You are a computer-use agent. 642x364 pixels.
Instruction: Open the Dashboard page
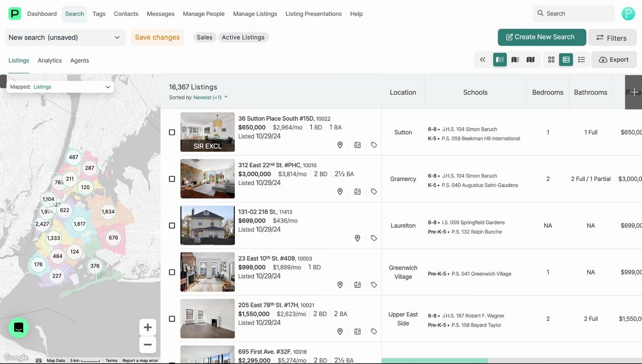pyautogui.click(x=42, y=14)
